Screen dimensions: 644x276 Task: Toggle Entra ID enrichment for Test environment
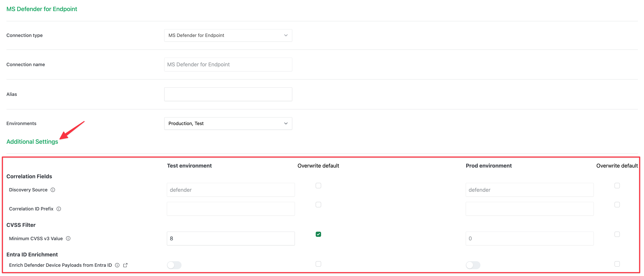(174, 265)
